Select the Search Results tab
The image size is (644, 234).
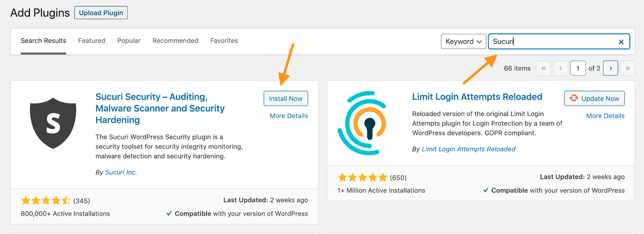coord(43,41)
